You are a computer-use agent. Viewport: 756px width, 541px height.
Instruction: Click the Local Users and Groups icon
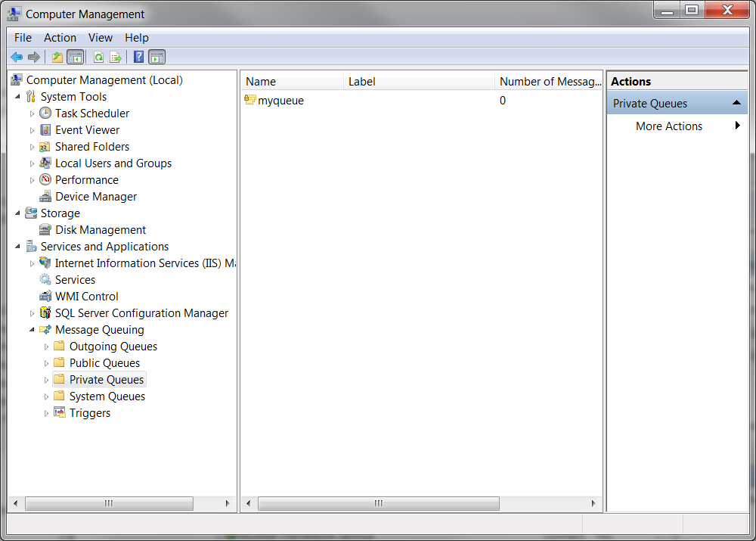45,163
